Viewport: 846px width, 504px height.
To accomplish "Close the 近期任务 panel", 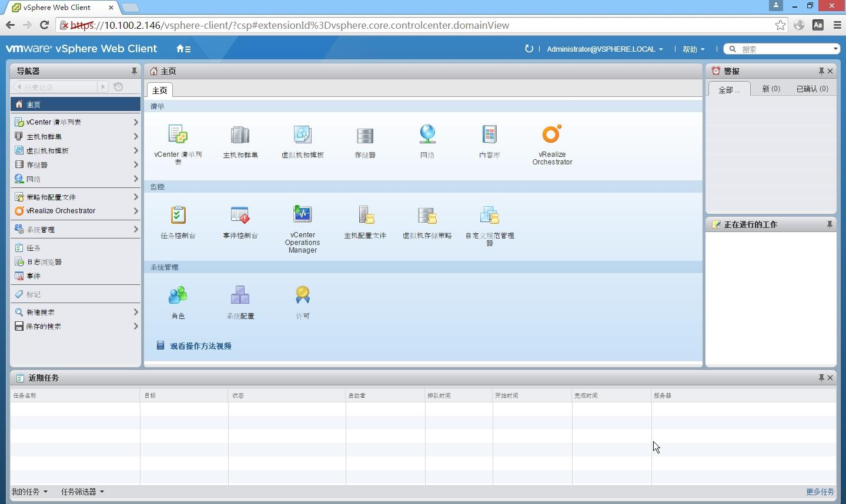I will coord(830,378).
